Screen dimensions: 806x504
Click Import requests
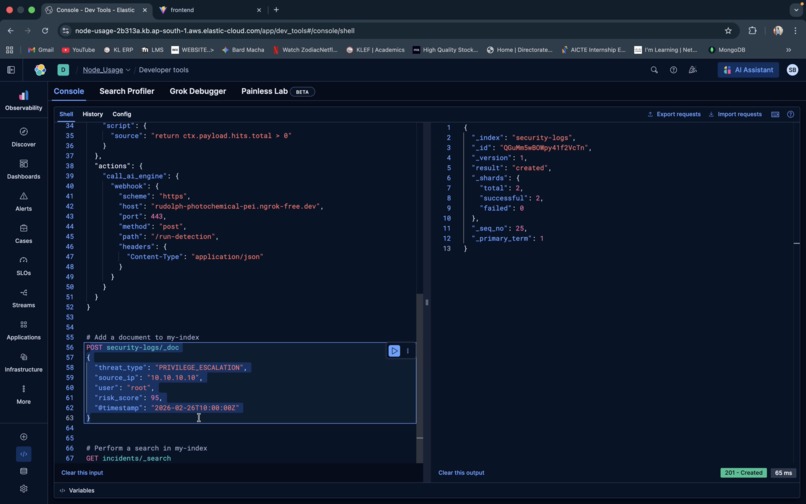pyautogui.click(x=735, y=114)
